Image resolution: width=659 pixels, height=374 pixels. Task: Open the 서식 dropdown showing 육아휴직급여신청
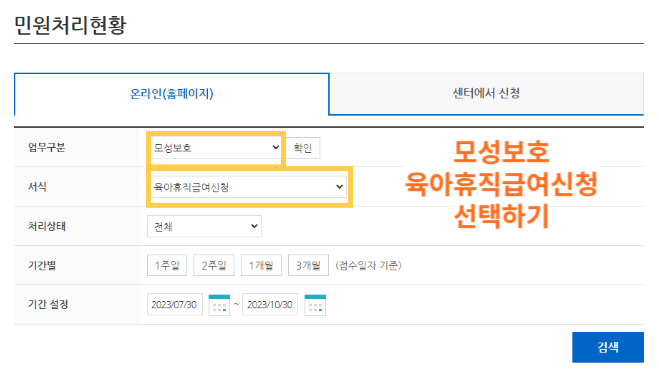(248, 187)
